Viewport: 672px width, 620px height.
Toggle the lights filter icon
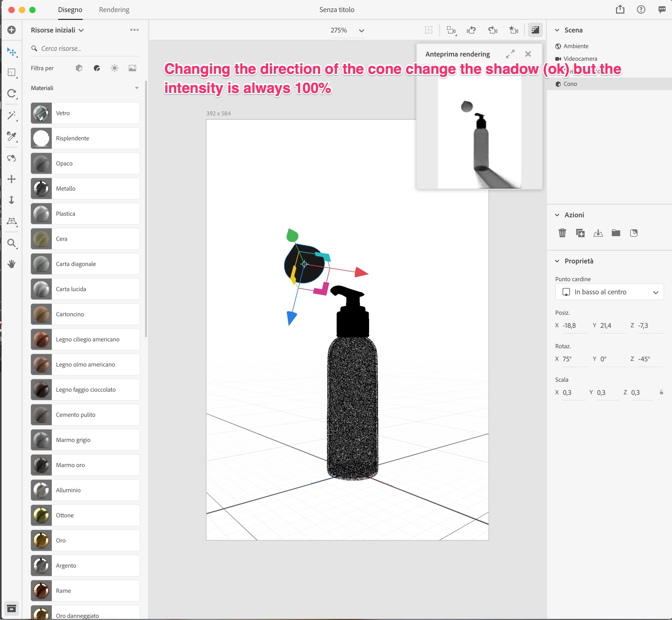[x=114, y=68]
